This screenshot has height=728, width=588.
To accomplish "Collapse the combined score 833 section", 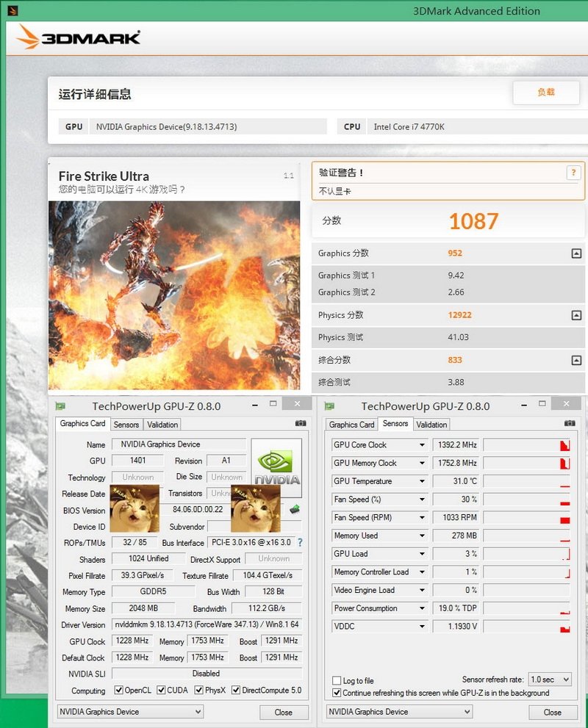I will [576, 360].
